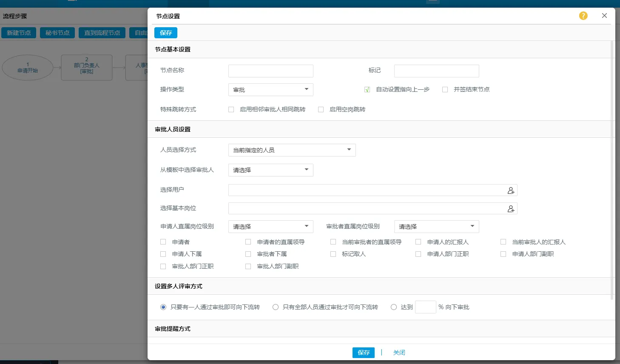The image size is (620, 364).
Task: Tick the 申请者的直属领导 checkbox
Action: (x=248, y=242)
